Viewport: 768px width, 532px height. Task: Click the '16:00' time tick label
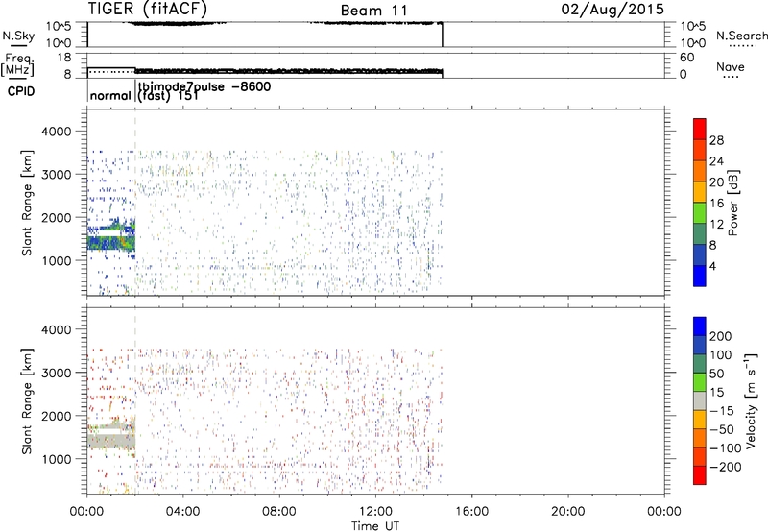pyautogui.click(x=472, y=512)
